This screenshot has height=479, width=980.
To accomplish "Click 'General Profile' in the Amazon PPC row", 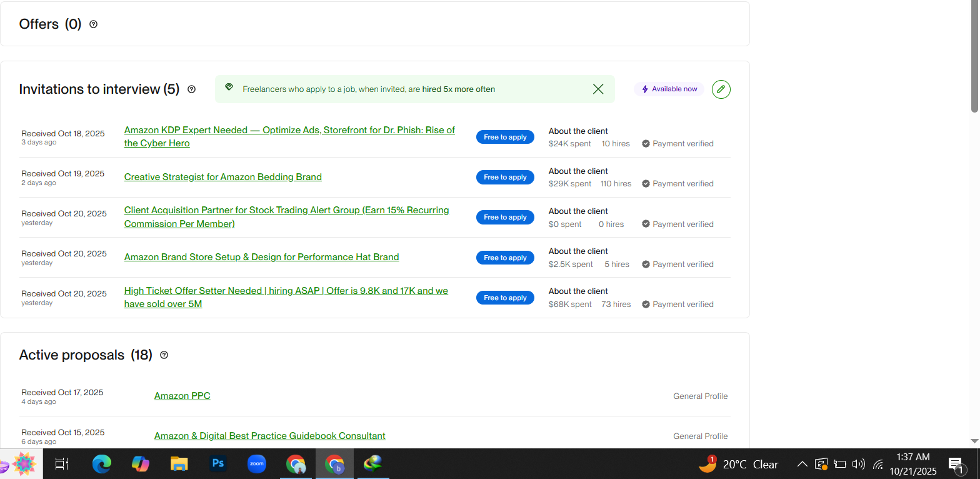I will (x=701, y=396).
